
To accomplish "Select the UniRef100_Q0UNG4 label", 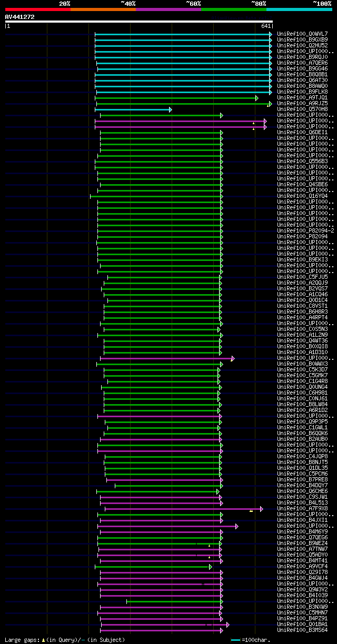I will pos(302,387).
